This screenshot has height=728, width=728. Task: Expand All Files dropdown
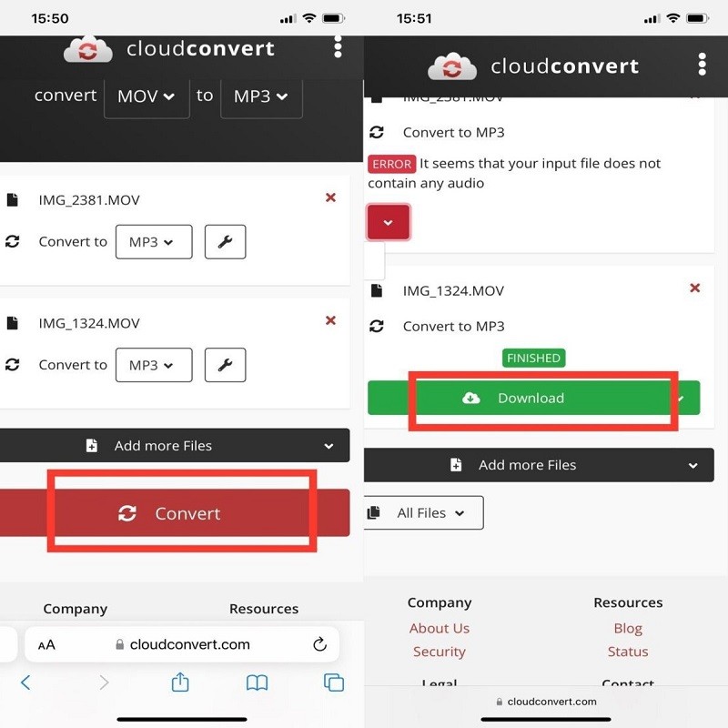tap(424, 513)
